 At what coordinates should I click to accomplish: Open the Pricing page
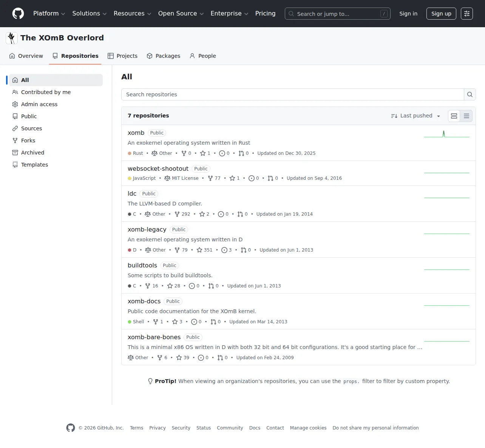(265, 14)
